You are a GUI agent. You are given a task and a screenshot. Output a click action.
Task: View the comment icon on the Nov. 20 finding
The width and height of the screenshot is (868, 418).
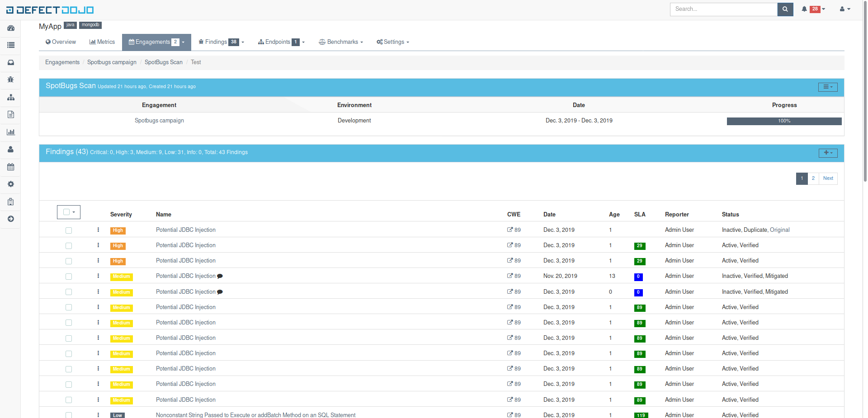point(220,276)
